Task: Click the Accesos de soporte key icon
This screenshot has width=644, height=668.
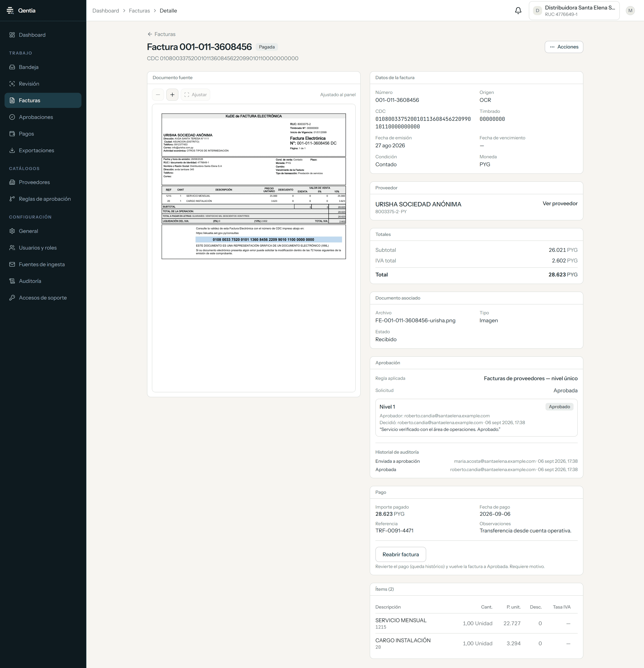Action: [12, 297]
